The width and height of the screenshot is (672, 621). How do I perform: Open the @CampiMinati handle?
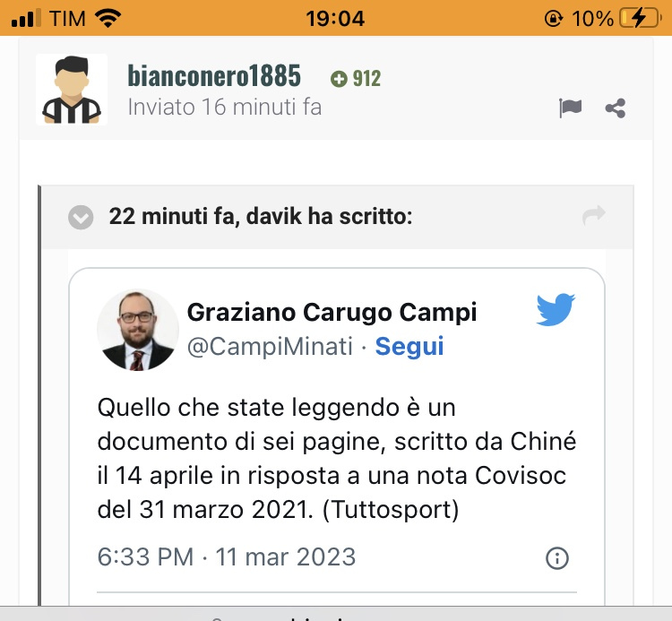270,346
